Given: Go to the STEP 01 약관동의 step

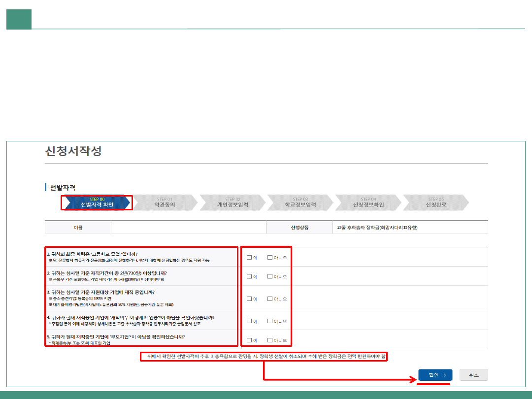Looking at the screenshot, I should click(165, 202).
